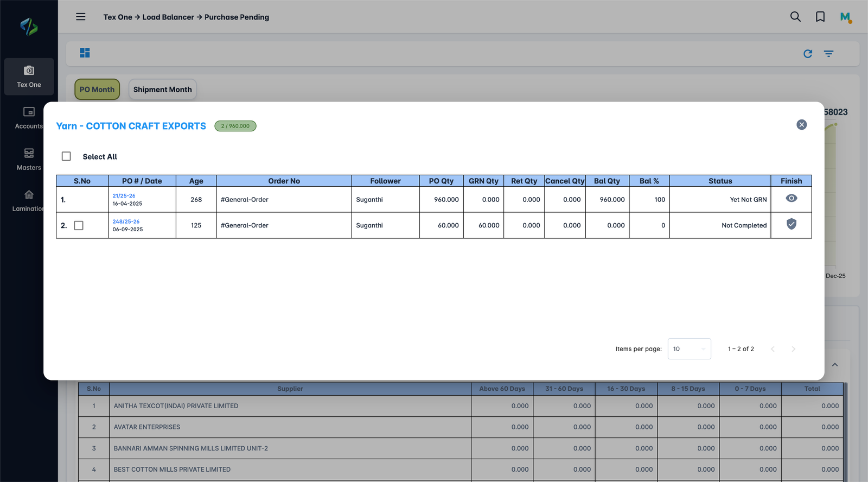Image resolution: width=868 pixels, height=482 pixels.
Task: Go to next page of results
Action: coord(793,349)
